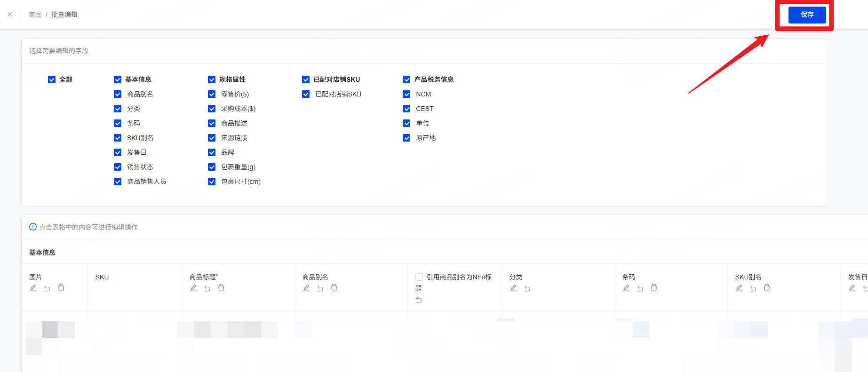Screen dimensions: 868x372
Task: Click the edit pencil under 分类 column
Action: pyautogui.click(x=513, y=288)
